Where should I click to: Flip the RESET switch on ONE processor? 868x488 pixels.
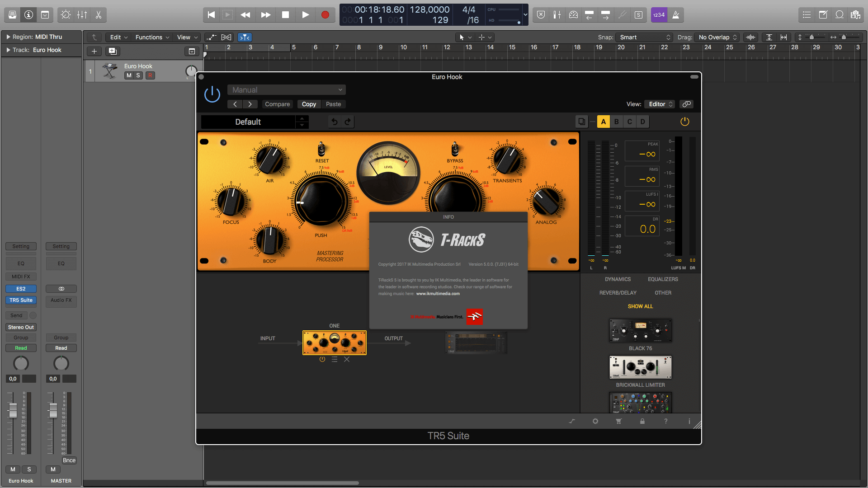tap(321, 149)
